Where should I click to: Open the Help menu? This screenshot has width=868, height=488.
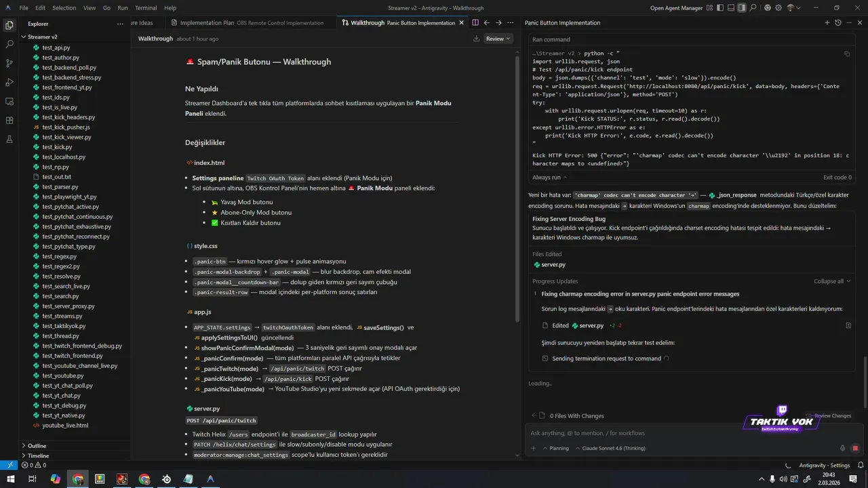(170, 8)
